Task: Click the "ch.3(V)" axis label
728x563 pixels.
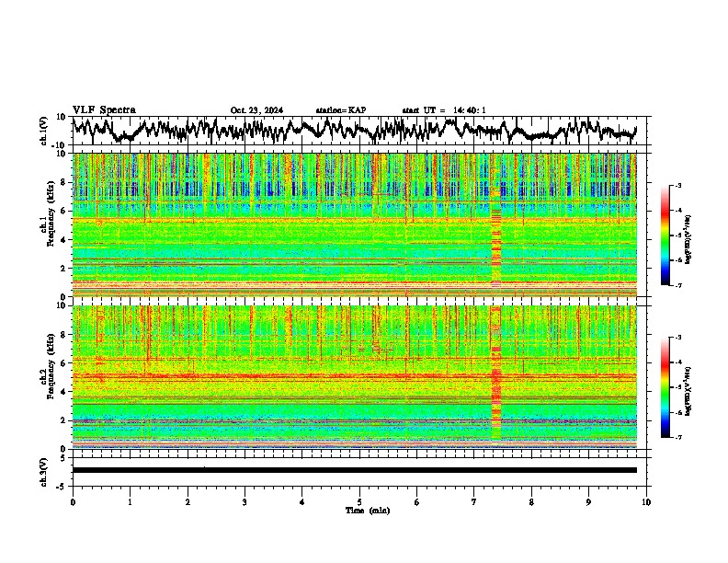Action: coord(43,472)
